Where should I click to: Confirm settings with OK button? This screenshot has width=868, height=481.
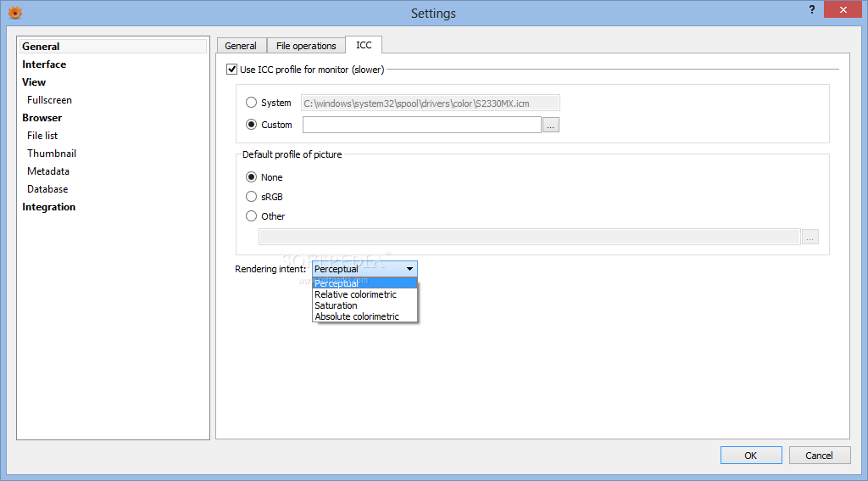click(751, 456)
